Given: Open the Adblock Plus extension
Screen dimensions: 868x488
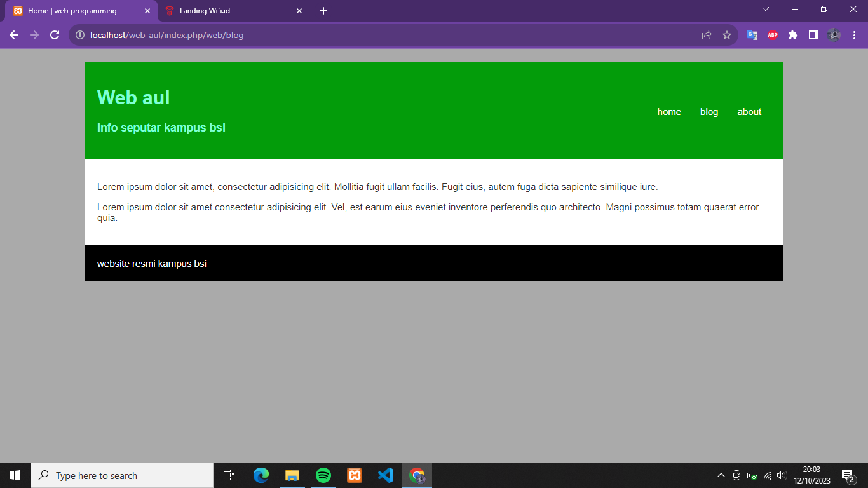Looking at the screenshot, I should coord(773,35).
